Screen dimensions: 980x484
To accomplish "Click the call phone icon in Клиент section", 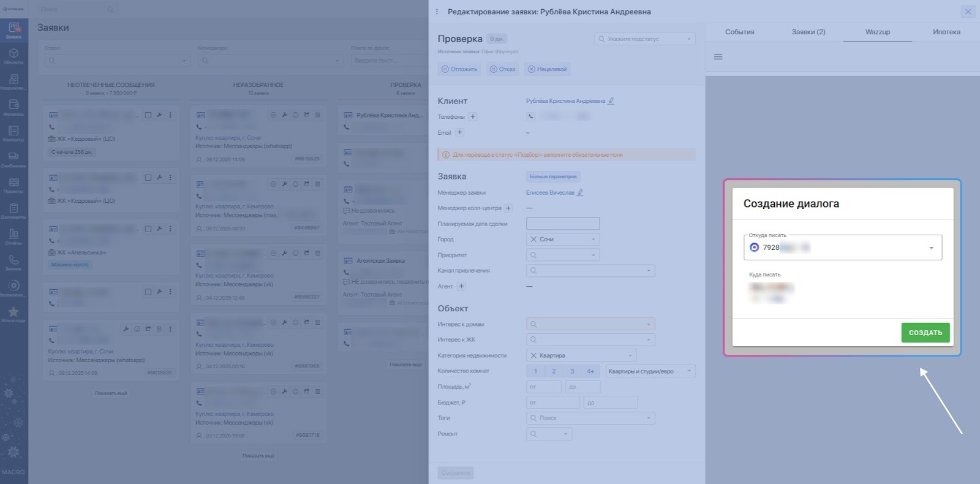I will pos(530,116).
